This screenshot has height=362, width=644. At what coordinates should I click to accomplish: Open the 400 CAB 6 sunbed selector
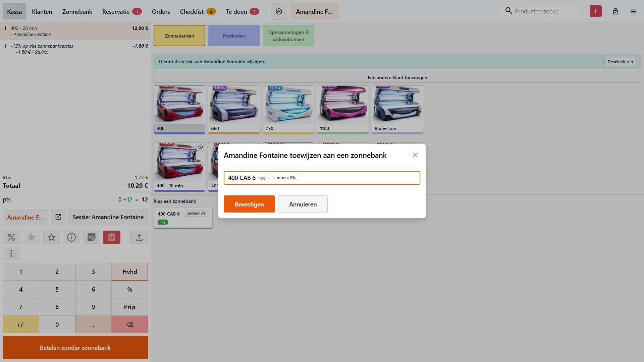tap(322, 178)
